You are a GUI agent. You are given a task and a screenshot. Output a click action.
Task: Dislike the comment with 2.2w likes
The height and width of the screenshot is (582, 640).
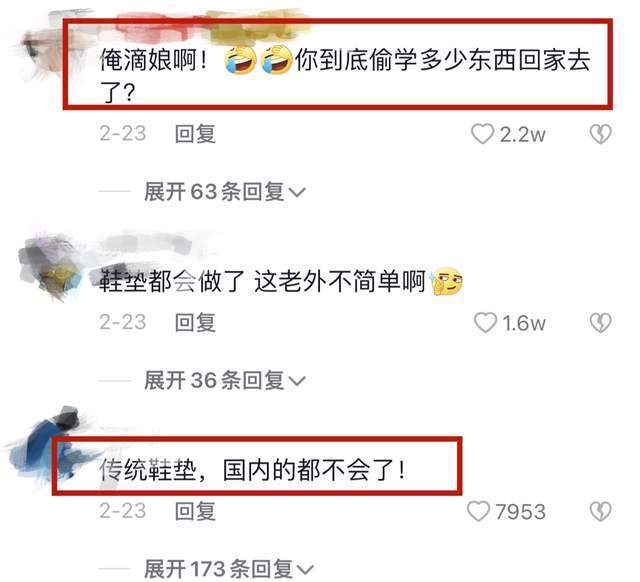(x=600, y=134)
